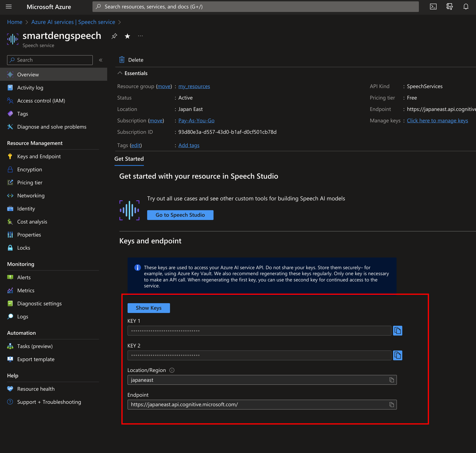Select the Subscription ID value text
Viewport: 476px width, 453px height.
pos(227,132)
